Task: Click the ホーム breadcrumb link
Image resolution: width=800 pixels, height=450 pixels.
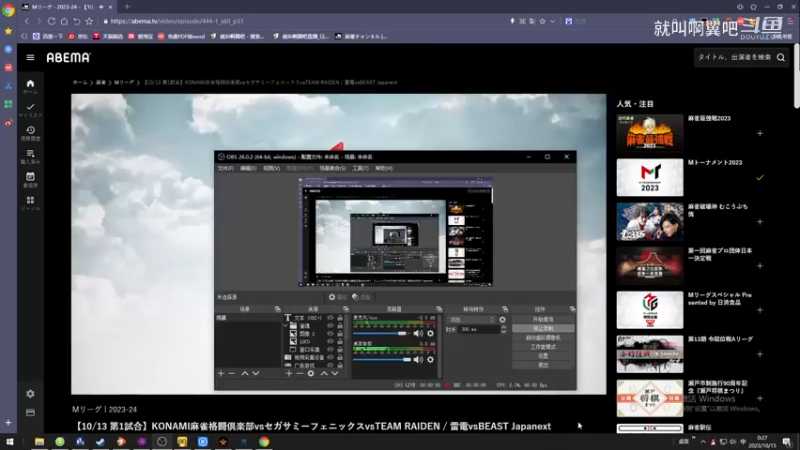Action: pyautogui.click(x=80, y=82)
